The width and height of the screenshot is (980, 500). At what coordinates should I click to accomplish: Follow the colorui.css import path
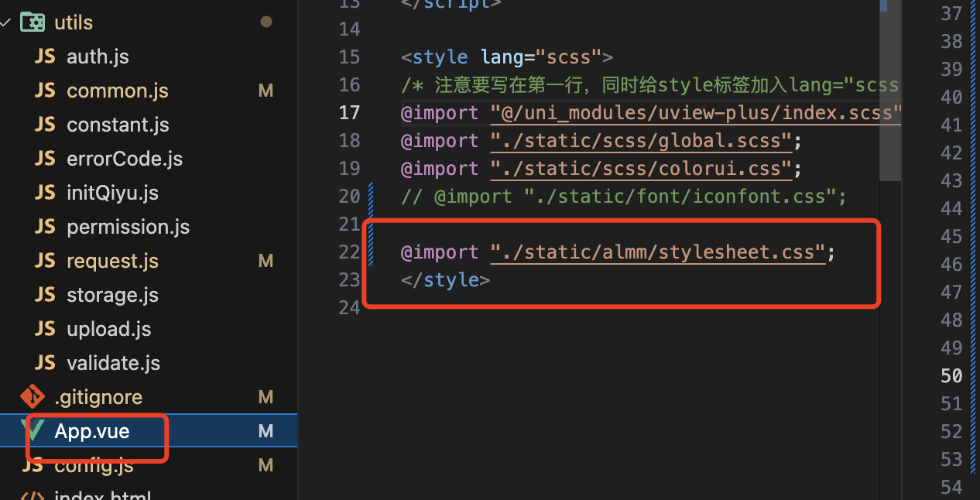[x=641, y=169]
